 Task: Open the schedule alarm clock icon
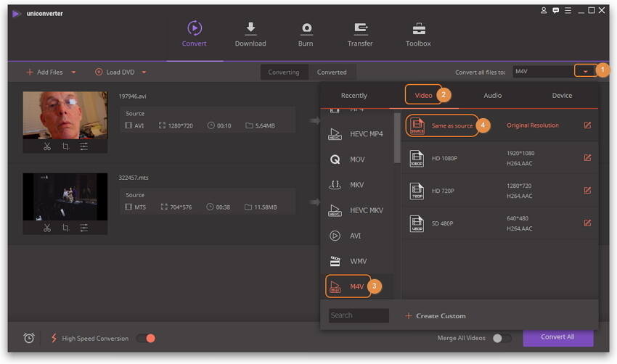click(29, 338)
